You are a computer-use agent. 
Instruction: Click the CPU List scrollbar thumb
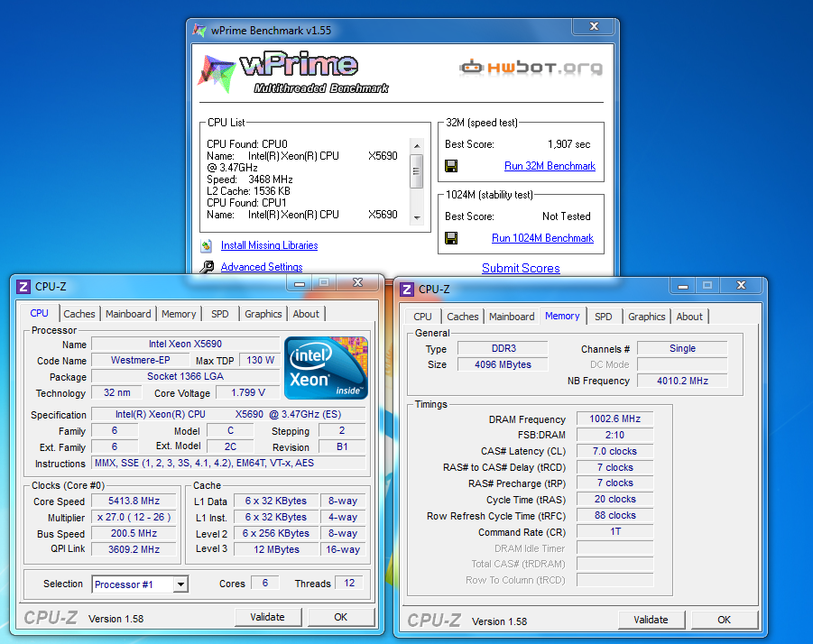pos(416,171)
